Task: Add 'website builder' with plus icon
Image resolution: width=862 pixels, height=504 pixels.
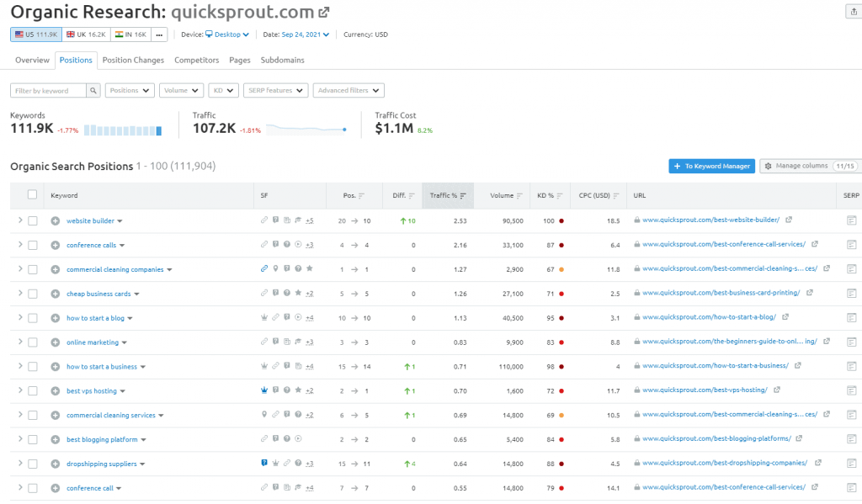Action: (x=55, y=221)
